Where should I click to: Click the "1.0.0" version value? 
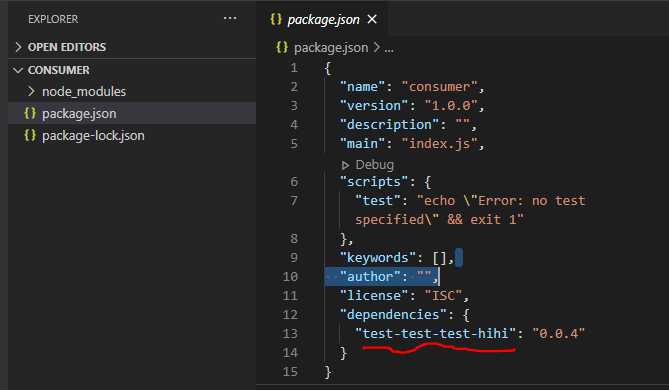(x=451, y=106)
